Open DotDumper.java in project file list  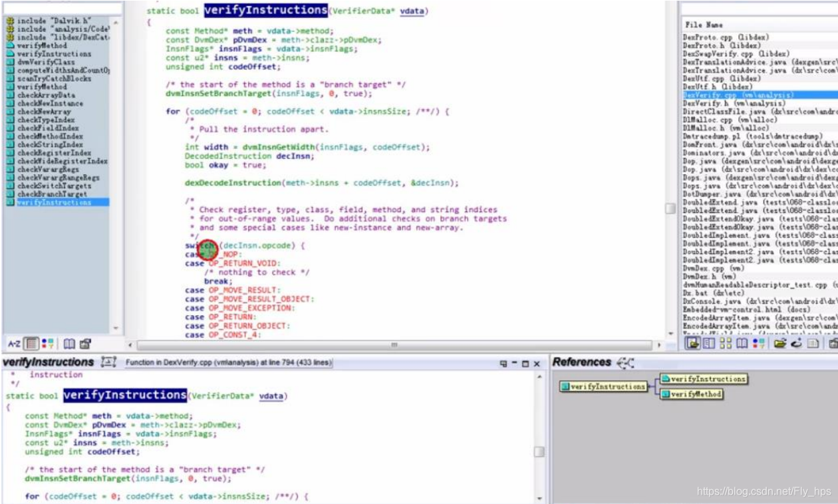[x=760, y=194]
